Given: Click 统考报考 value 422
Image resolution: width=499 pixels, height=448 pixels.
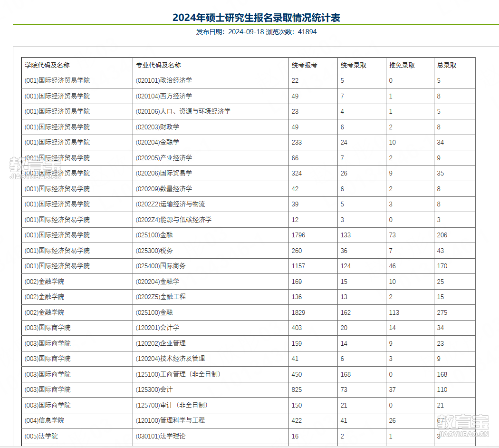Looking at the screenshot, I should tap(297, 420).
